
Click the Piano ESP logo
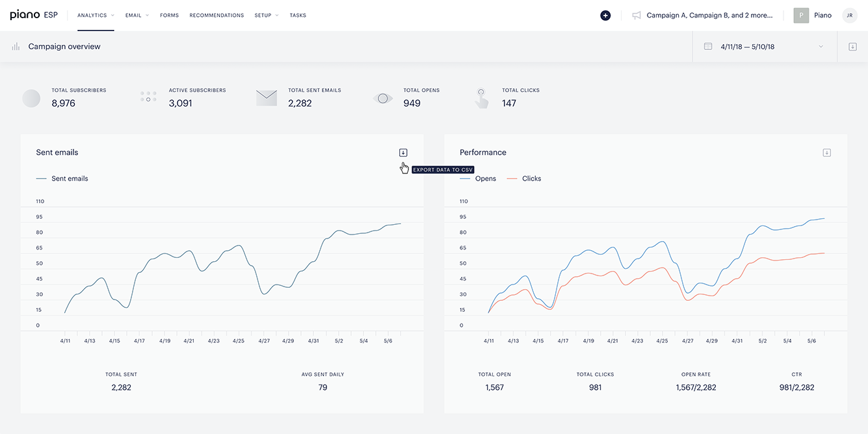pos(34,15)
